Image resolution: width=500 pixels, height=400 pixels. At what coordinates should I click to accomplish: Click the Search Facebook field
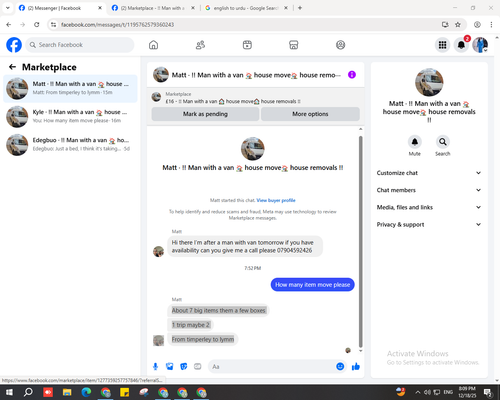tap(80, 45)
